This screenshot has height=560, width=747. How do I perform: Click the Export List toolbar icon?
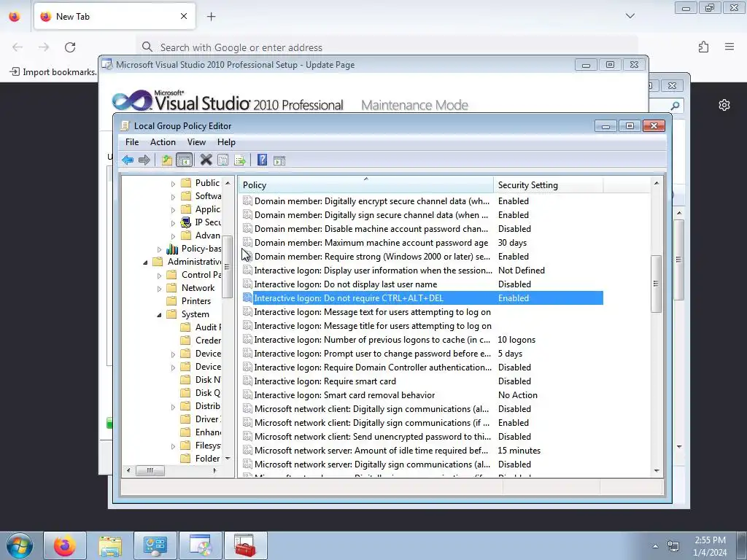[x=239, y=160]
